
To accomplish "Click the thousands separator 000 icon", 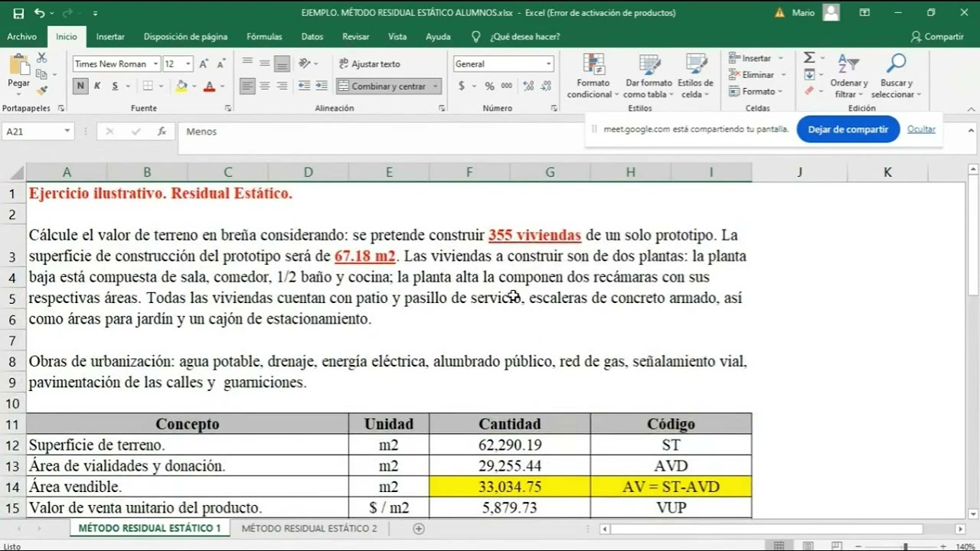I will click(x=506, y=86).
